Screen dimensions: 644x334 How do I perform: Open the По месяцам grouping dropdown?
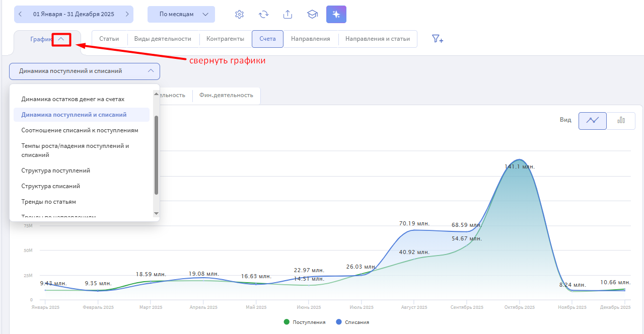pyautogui.click(x=181, y=14)
